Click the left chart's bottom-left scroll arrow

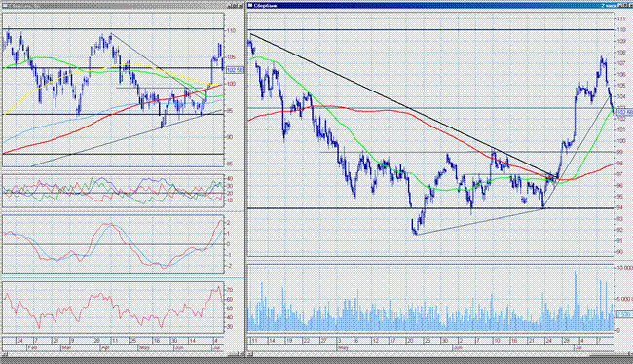coord(5,354)
